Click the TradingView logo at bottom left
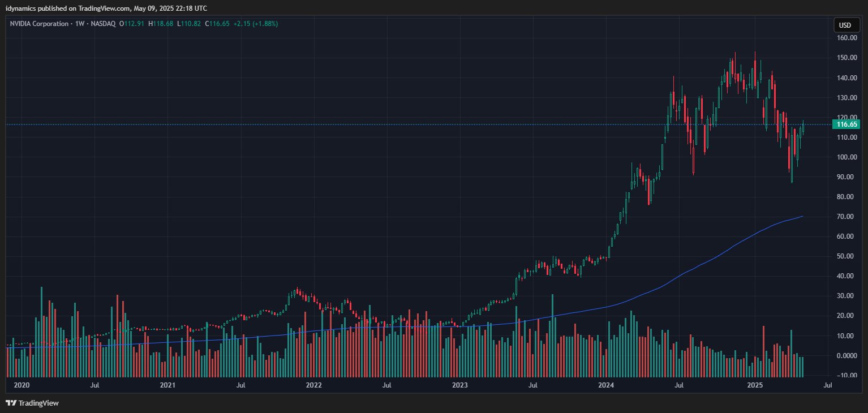868x413 pixels. tap(32, 403)
